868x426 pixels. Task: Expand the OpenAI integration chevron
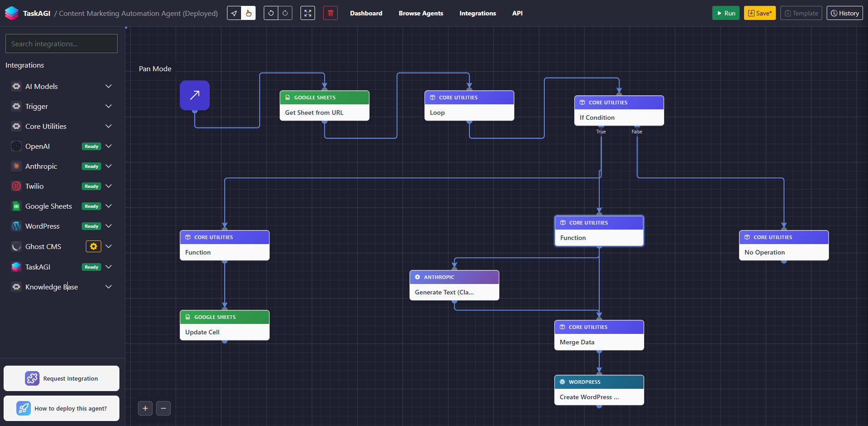[108, 146]
